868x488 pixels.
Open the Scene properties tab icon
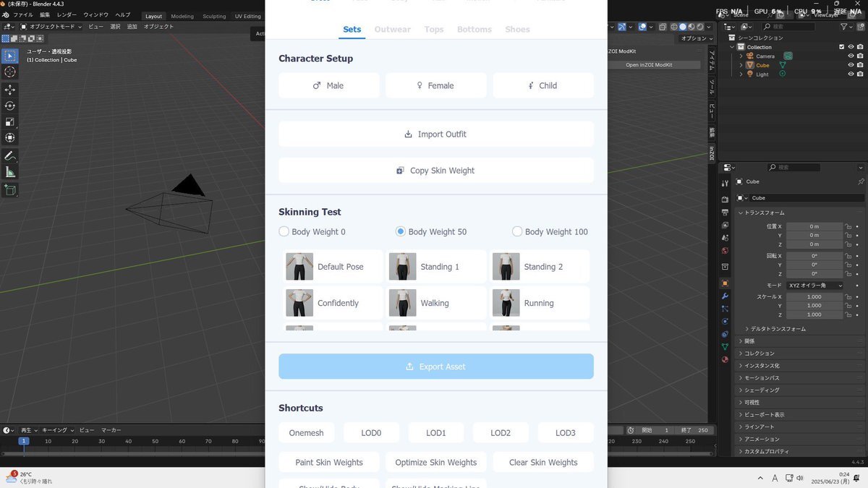pyautogui.click(x=725, y=238)
